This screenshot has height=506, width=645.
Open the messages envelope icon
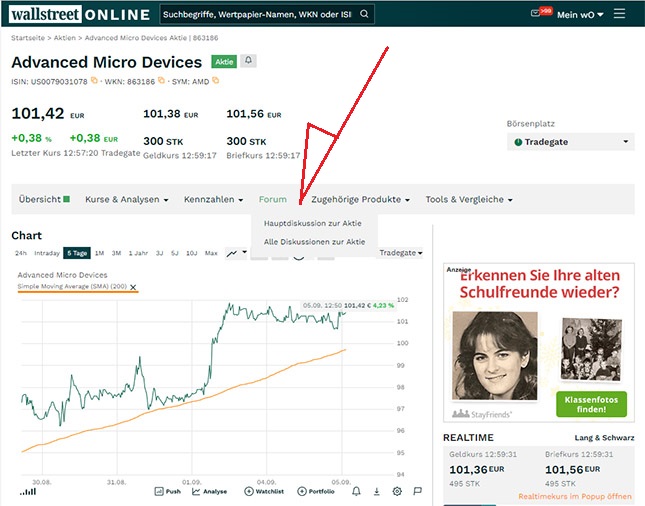click(535, 13)
